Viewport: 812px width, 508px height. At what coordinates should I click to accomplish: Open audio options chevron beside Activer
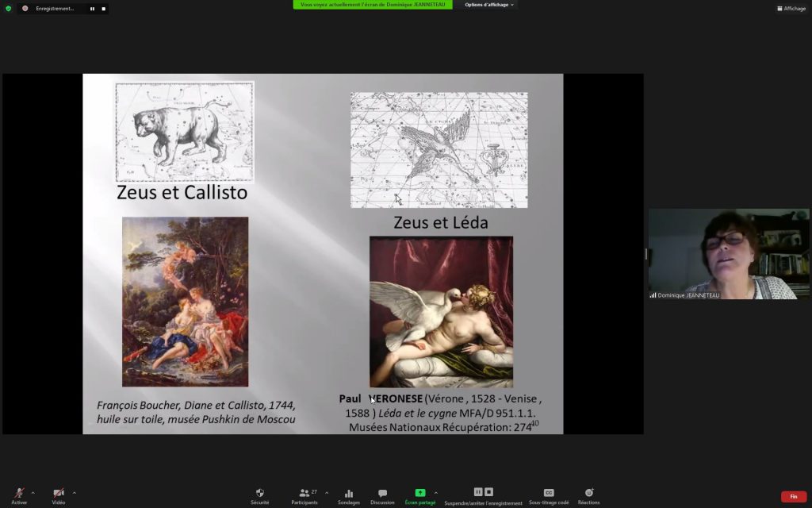pyautogui.click(x=33, y=493)
